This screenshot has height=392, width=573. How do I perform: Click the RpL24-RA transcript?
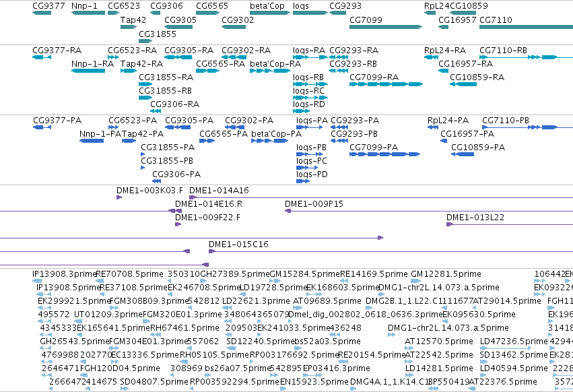tap(431, 57)
